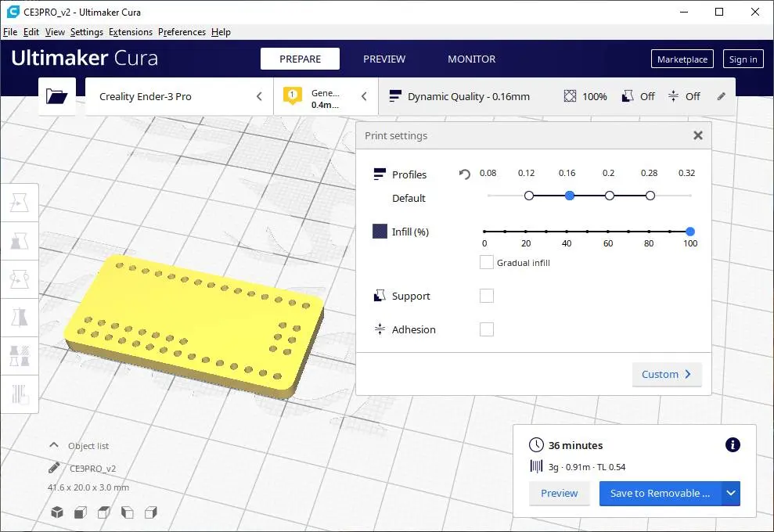Click the 36 minutes print time estimate

[x=575, y=445]
